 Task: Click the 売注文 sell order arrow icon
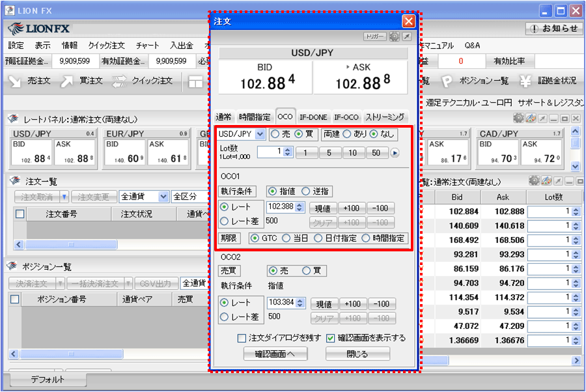tap(15, 81)
